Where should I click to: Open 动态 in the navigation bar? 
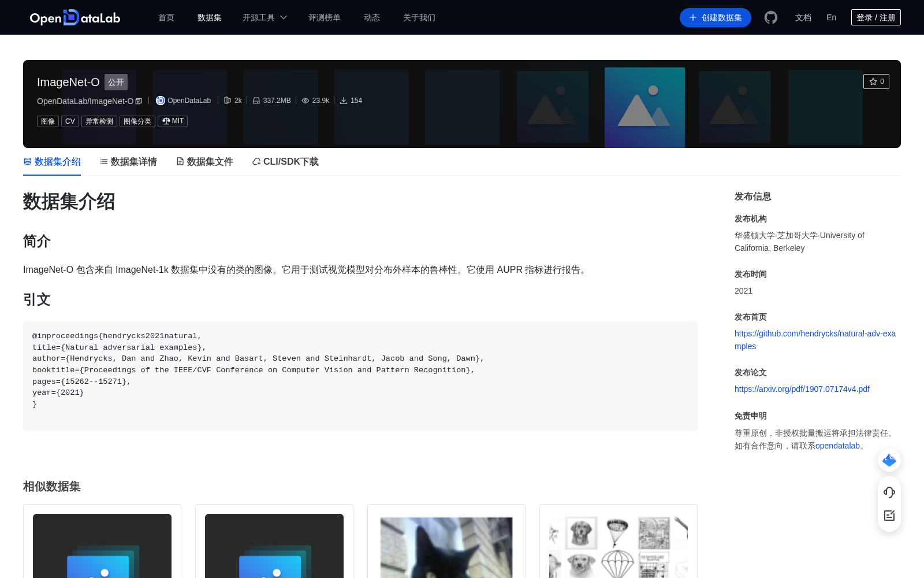point(372,17)
